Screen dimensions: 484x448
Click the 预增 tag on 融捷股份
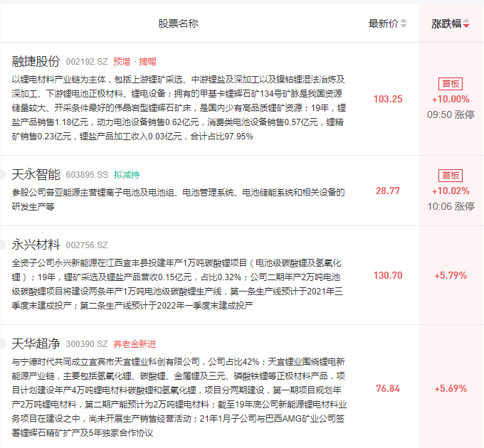(x=122, y=62)
